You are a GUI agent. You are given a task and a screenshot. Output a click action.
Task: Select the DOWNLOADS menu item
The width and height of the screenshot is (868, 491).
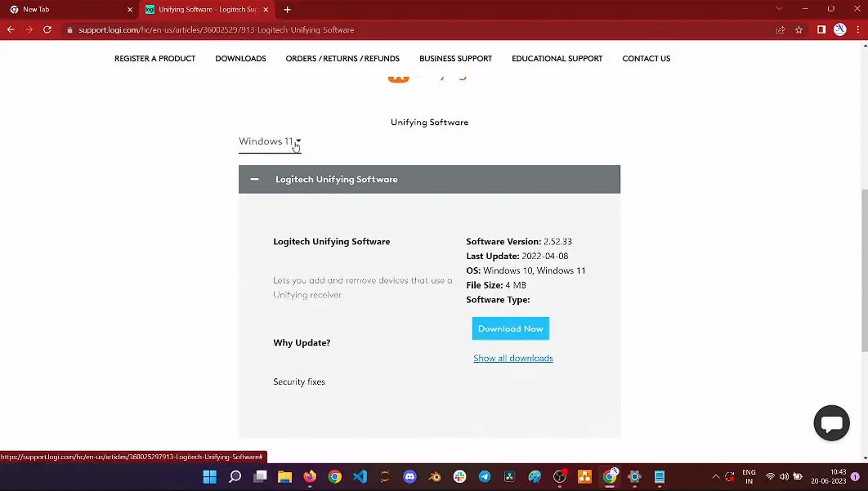[240, 58]
